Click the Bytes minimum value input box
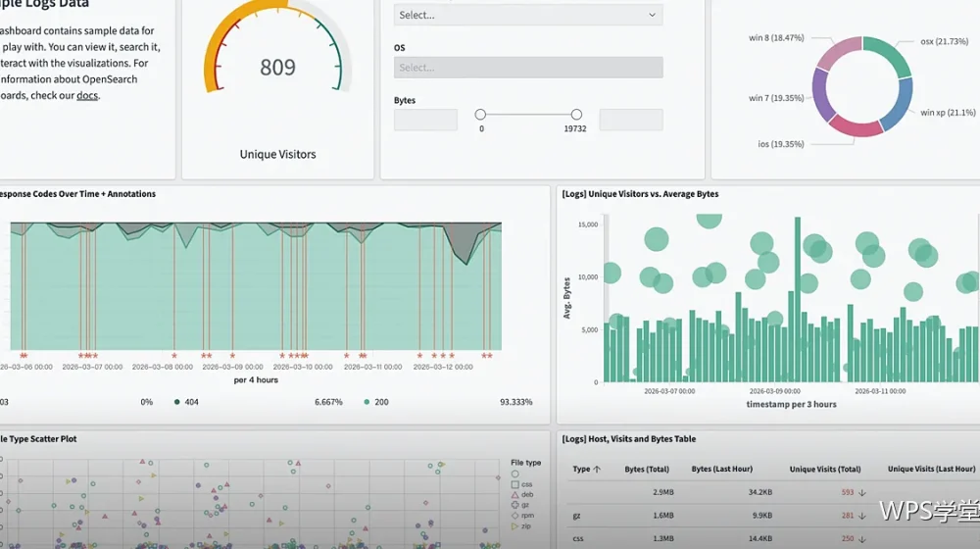Viewport: 980px width, 549px height. 425,120
